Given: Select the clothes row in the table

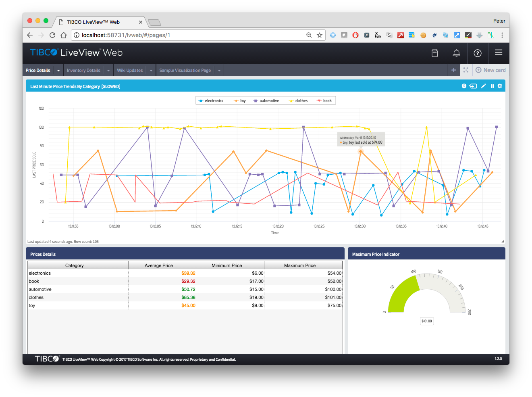Looking at the screenshot, I should (185, 297).
